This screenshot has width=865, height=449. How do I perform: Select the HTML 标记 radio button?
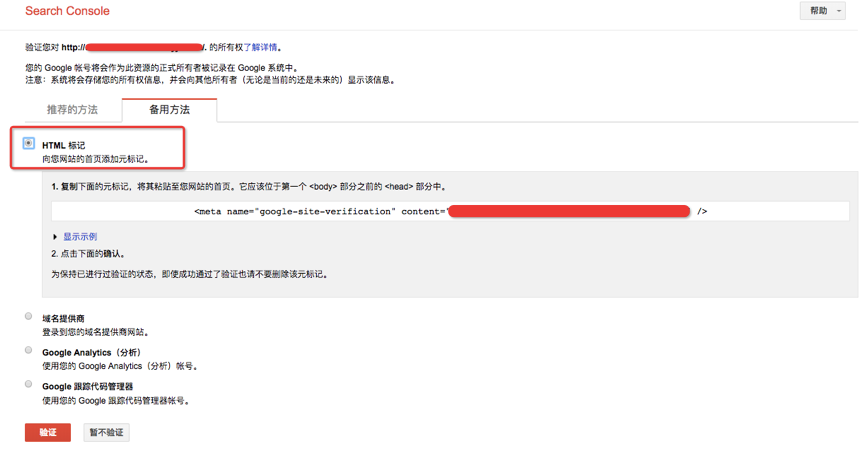[x=29, y=144]
